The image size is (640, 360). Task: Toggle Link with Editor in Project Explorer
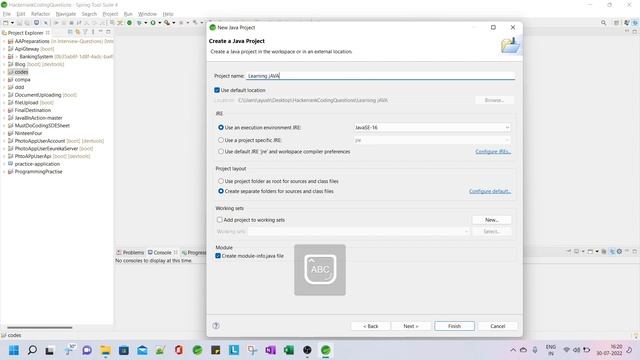(78, 32)
